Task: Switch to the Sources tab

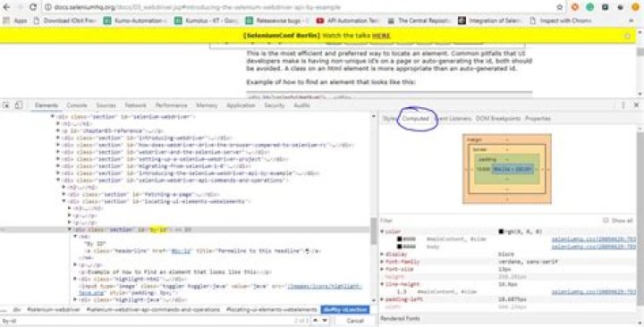Action: pos(106,105)
